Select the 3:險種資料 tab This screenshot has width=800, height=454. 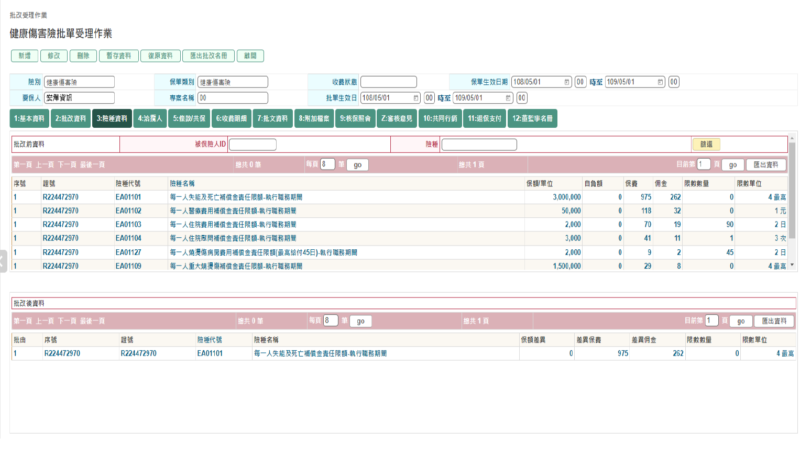(112, 118)
